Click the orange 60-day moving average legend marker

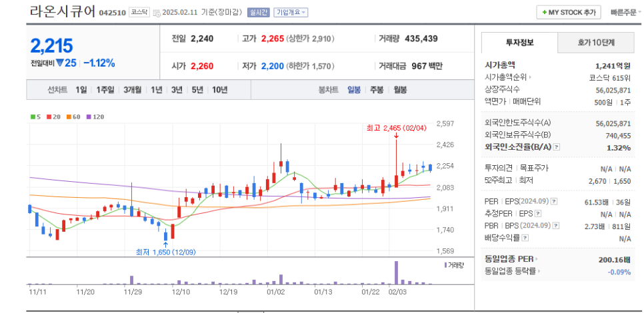[68, 117]
